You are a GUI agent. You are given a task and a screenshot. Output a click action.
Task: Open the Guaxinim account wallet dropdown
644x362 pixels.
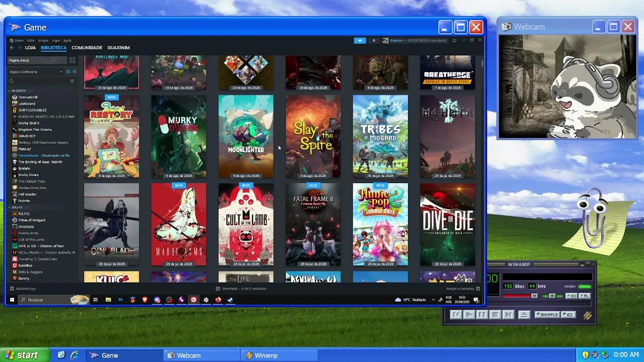pyautogui.click(x=415, y=40)
